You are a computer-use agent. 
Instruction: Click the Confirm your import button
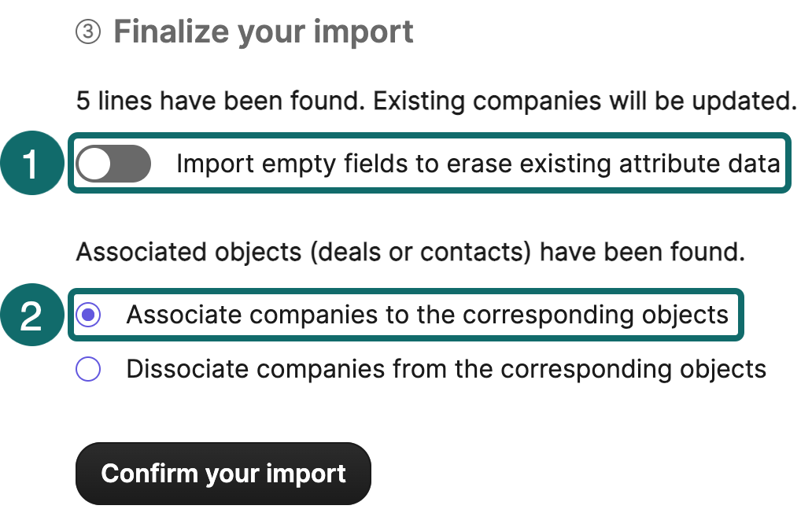coord(223,474)
